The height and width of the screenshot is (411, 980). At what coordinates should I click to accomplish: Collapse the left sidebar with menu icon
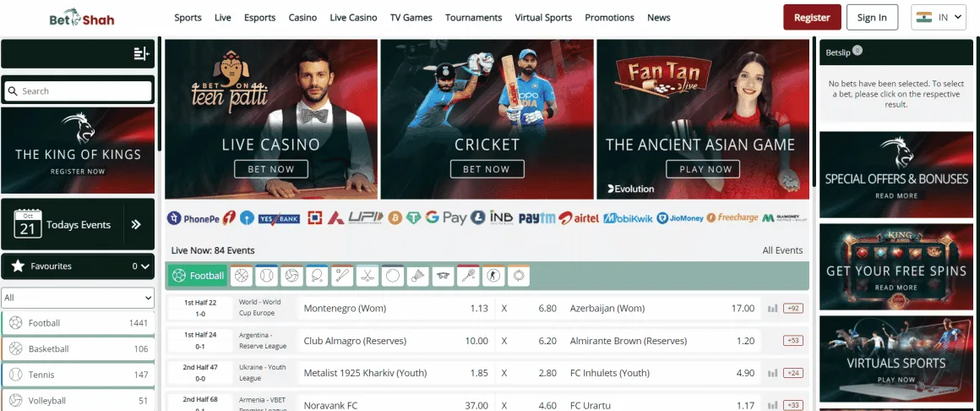click(141, 54)
